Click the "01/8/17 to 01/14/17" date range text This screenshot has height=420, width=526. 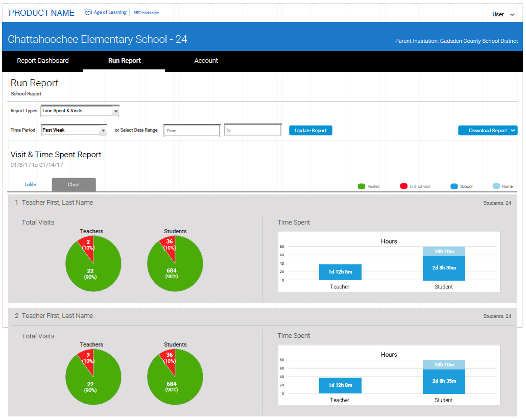tap(37, 165)
